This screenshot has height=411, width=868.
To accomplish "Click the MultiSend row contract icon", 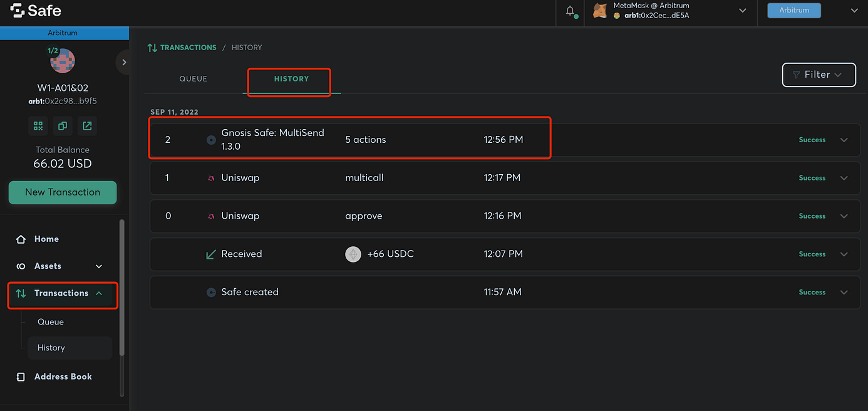I will pyautogui.click(x=211, y=140).
